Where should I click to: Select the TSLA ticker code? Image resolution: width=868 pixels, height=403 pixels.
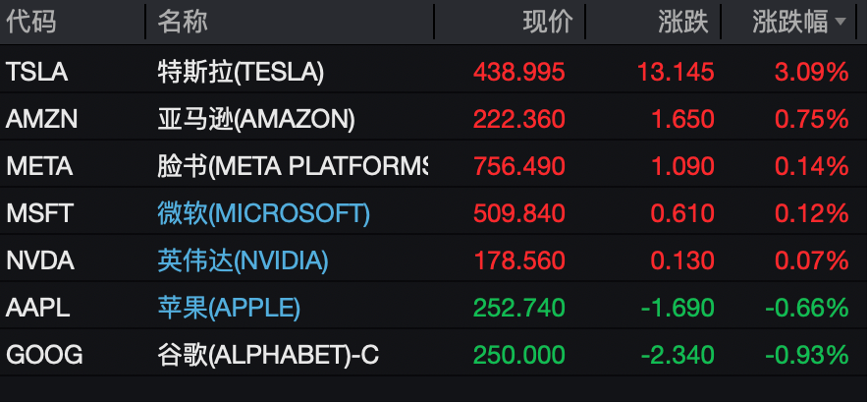pos(36,72)
